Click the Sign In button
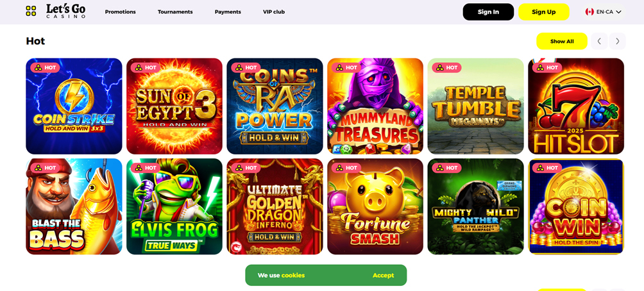The width and height of the screenshot is (644, 291). [488, 12]
